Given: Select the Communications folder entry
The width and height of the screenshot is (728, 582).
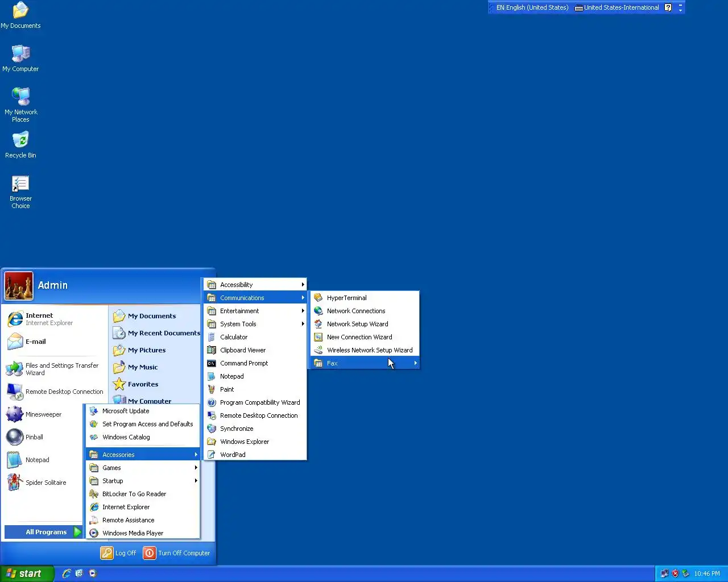Looking at the screenshot, I should (255, 298).
